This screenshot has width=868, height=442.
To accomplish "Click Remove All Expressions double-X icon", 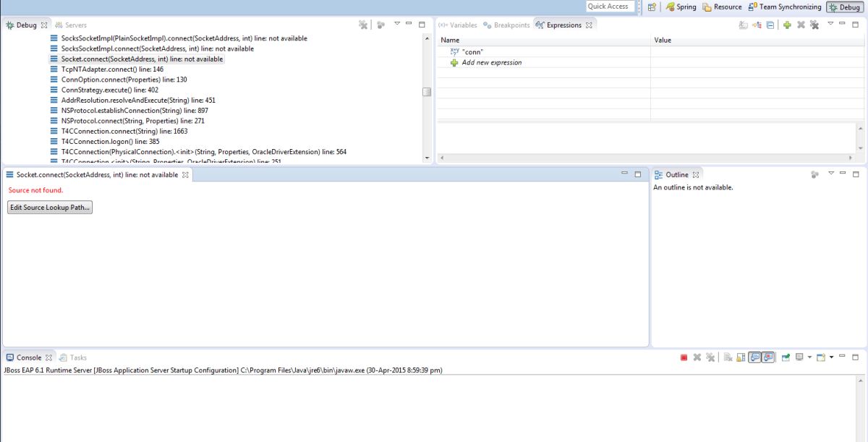I will 814,25.
